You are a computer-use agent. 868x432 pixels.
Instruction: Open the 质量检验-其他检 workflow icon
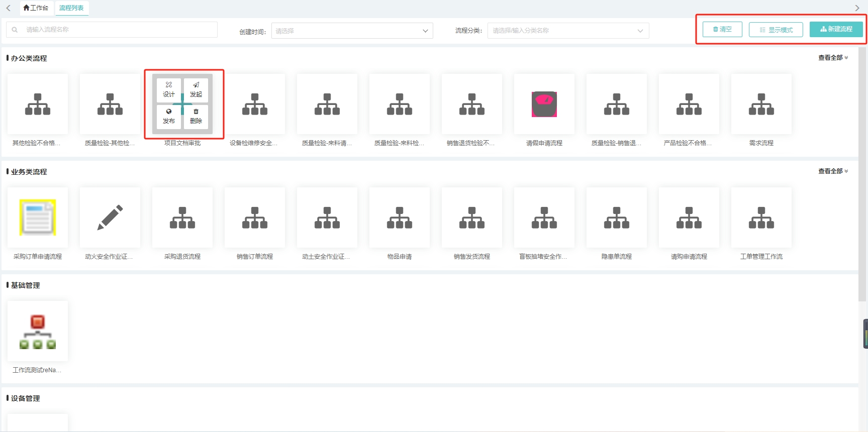pyautogui.click(x=110, y=104)
